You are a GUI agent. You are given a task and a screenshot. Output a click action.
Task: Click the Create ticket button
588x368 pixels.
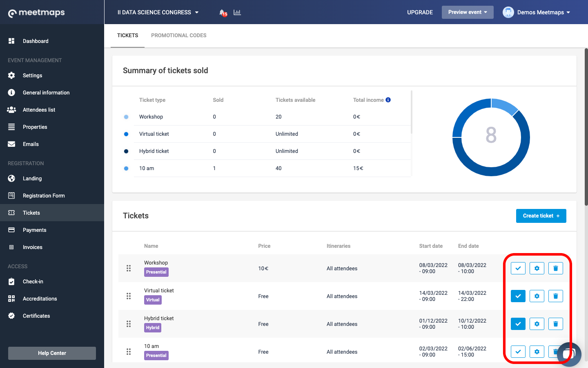point(541,216)
